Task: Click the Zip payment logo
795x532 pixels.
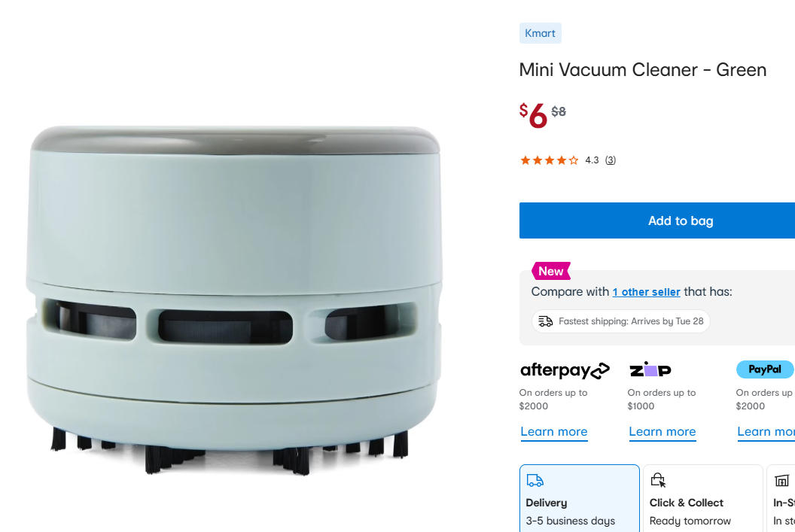Action: [650, 369]
